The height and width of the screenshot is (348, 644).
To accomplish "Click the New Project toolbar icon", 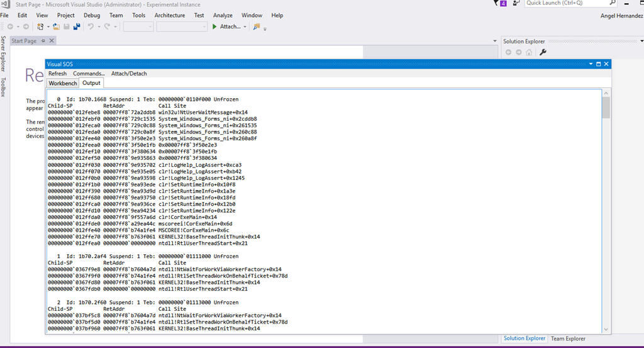I will [40, 26].
